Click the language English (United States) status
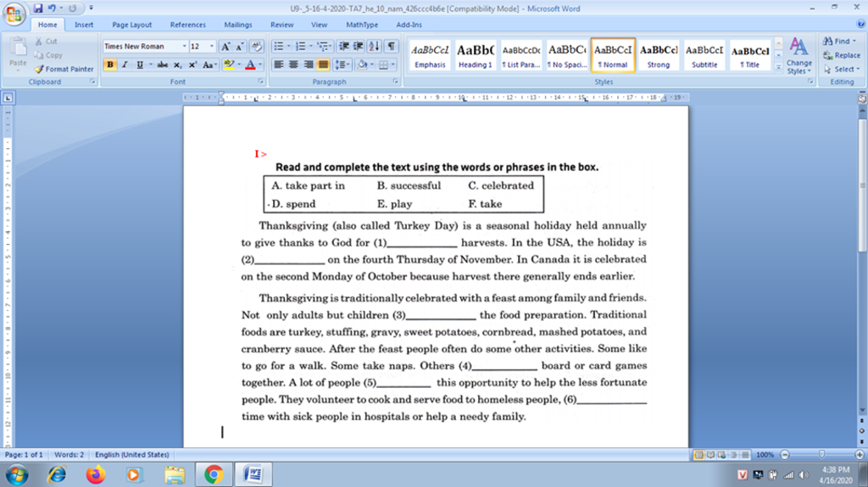 [x=131, y=455]
